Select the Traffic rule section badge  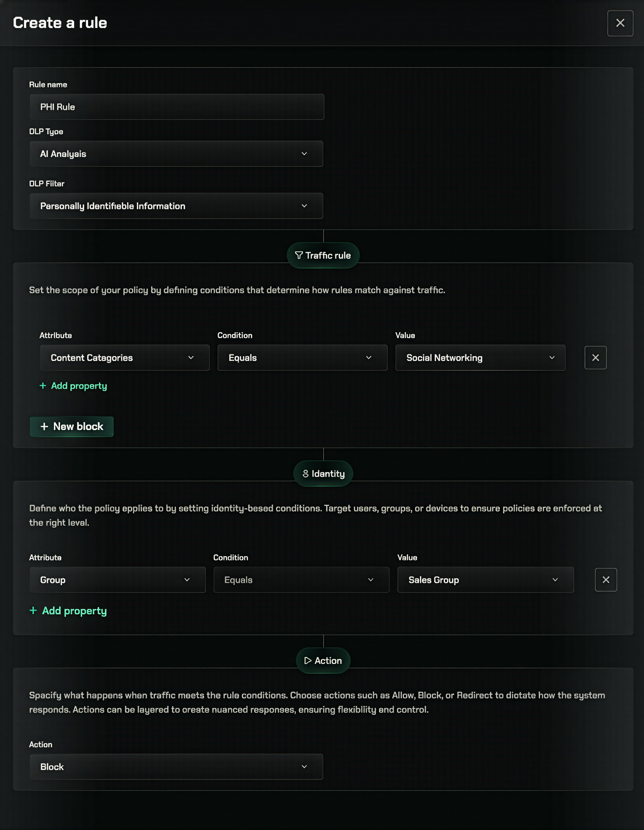[323, 255]
